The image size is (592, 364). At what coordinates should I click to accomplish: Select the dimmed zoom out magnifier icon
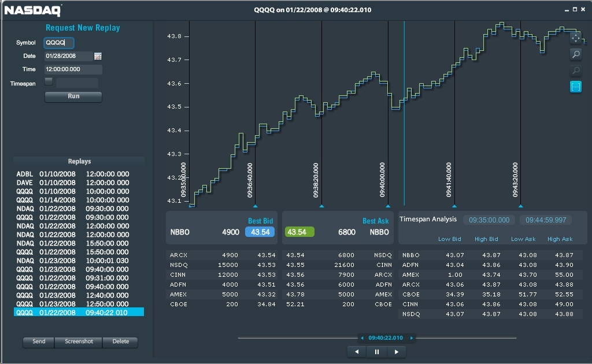tap(576, 70)
